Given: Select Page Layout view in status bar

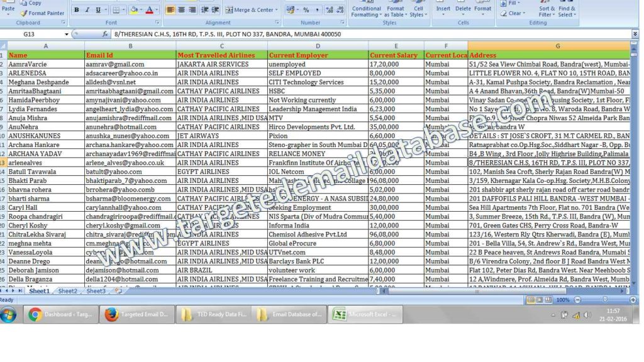Looking at the screenshot, I should [x=540, y=300].
